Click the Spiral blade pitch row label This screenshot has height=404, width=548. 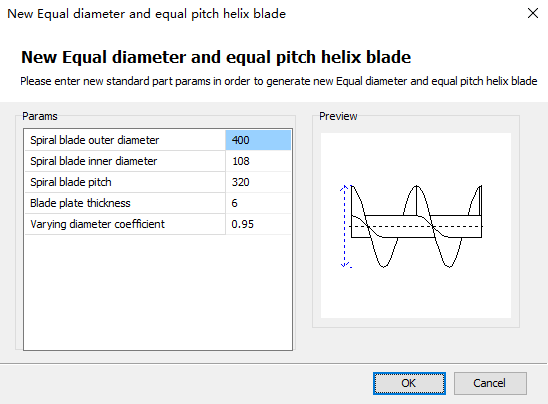tap(71, 182)
